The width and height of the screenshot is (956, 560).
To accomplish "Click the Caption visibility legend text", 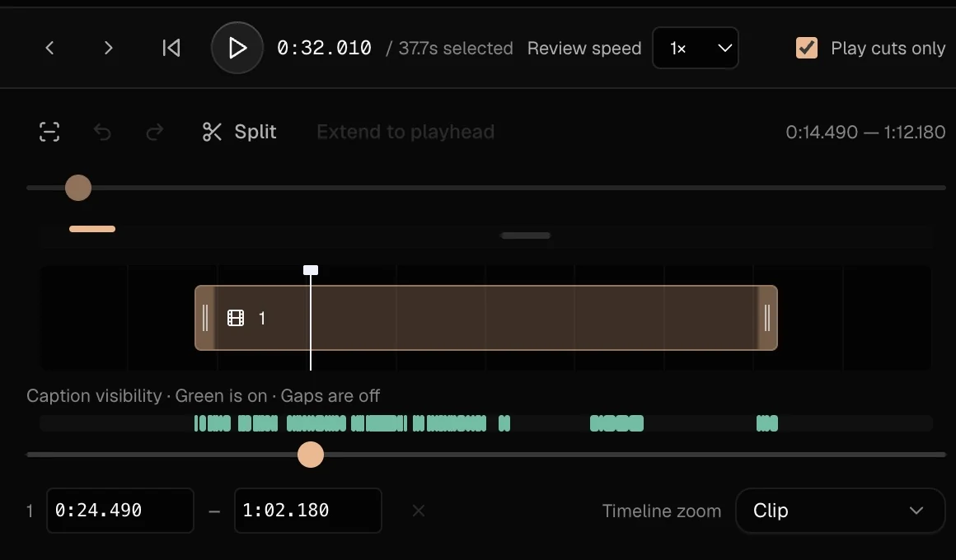I will point(203,396).
